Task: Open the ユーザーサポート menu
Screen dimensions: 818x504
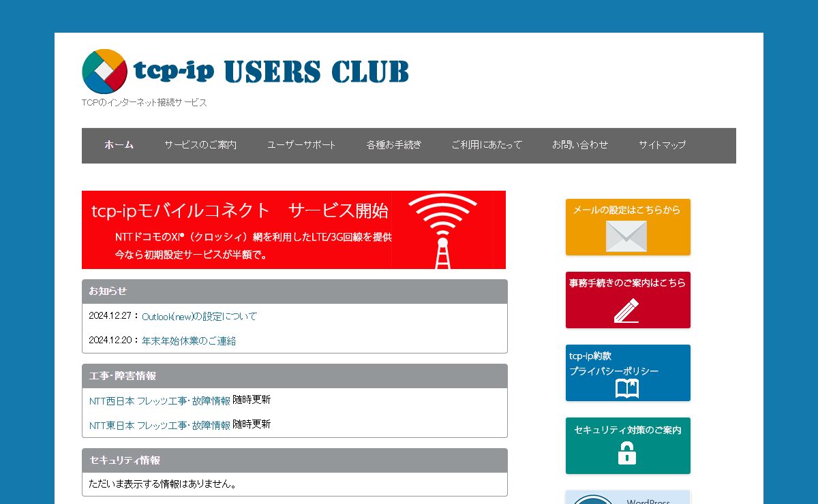Action: click(x=301, y=145)
